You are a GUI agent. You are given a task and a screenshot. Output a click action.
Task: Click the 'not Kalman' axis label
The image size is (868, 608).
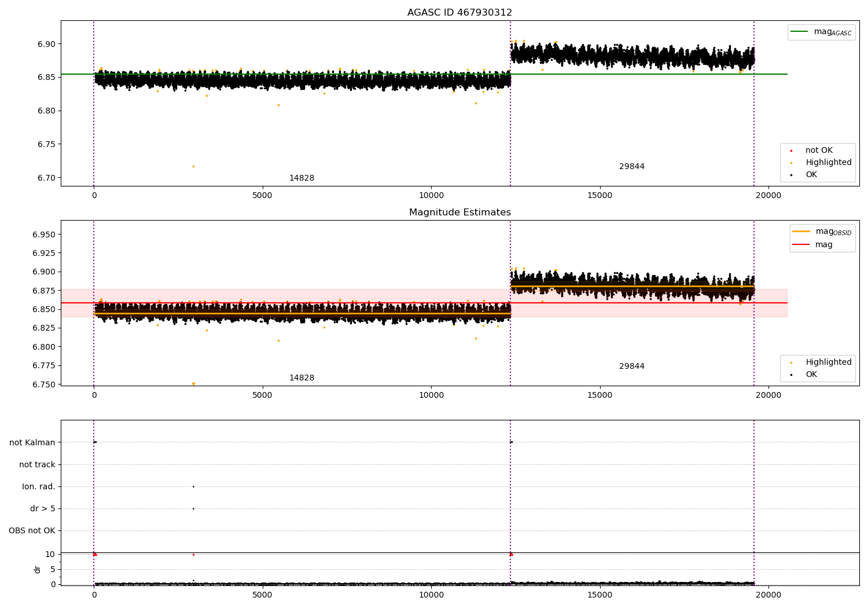tap(32, 442)
